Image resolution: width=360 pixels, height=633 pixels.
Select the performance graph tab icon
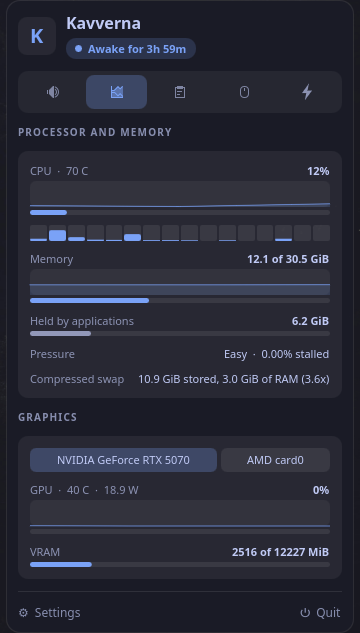tap(116, 92)
